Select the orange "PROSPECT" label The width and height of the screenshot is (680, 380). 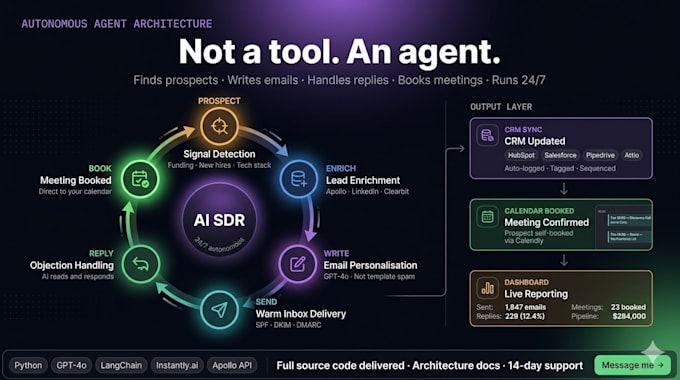click(219, 101)
